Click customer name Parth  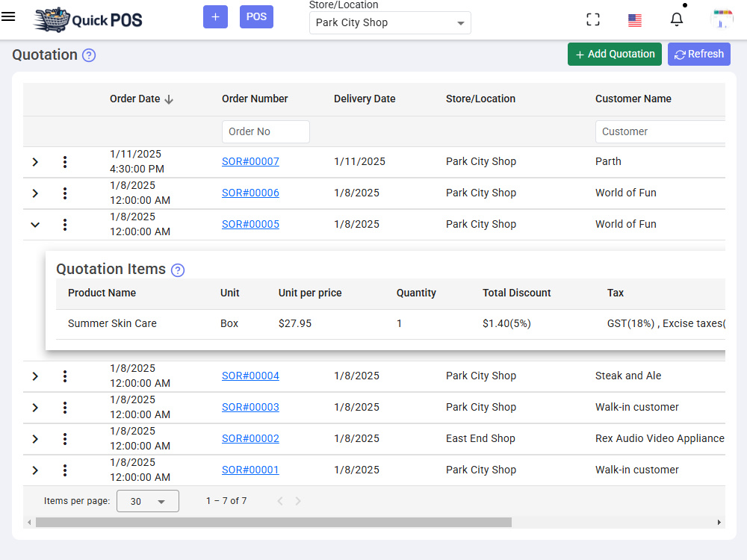(x=608, y=161)
